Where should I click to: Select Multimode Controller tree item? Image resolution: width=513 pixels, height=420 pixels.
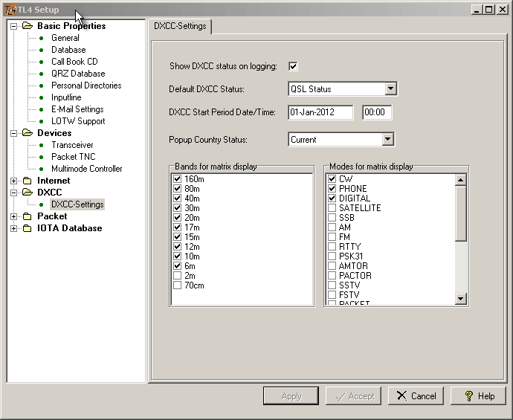[87, 169]
